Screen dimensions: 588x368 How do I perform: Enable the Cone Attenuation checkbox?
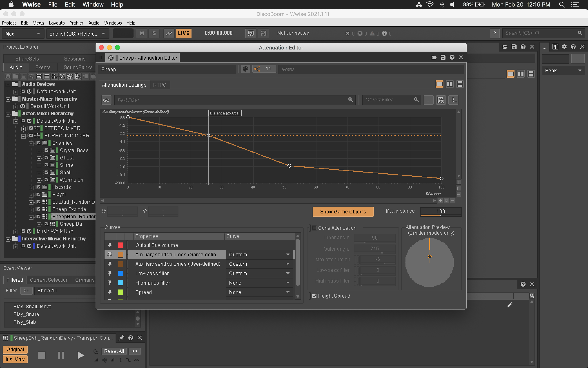point(314,228)
